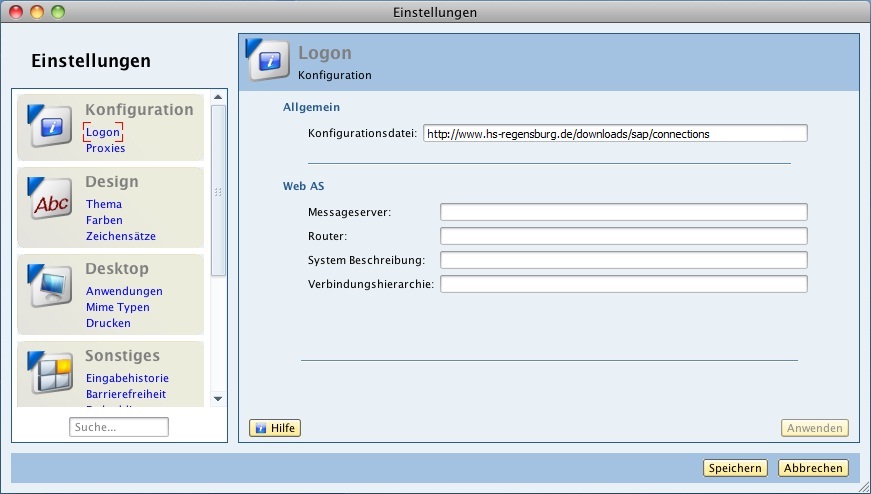
Task: Click the Speichern button
Action: [x=735, y=468]
